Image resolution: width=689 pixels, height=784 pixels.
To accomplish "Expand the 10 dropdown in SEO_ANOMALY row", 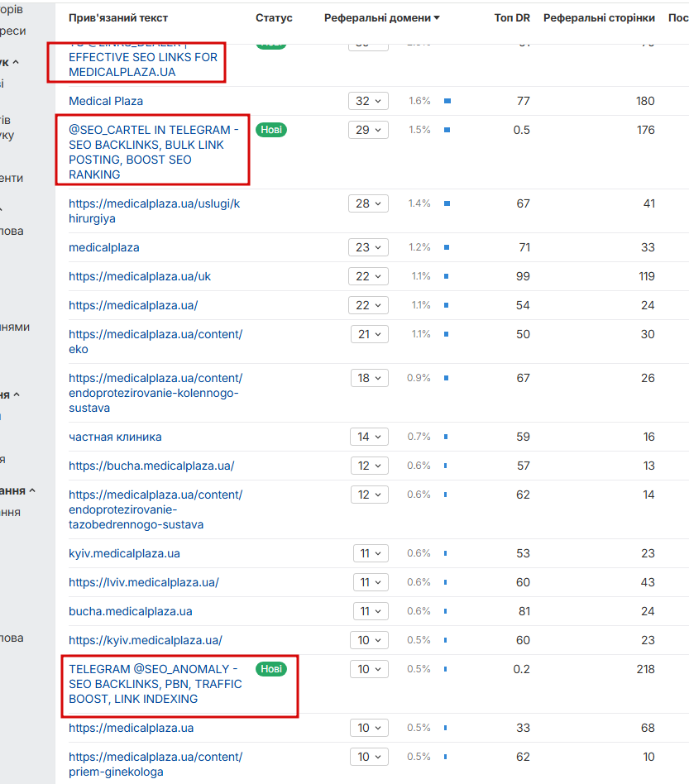I will [x=369, y=670].
